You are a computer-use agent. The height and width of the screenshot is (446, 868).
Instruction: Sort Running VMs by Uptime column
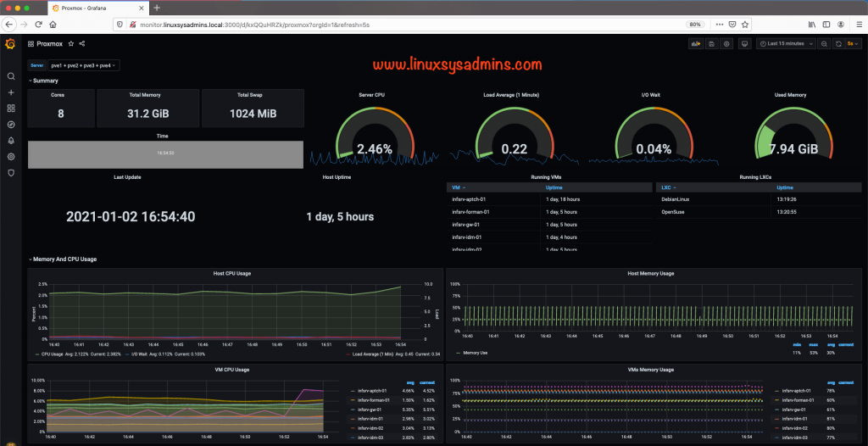click(x=554, y=188)
